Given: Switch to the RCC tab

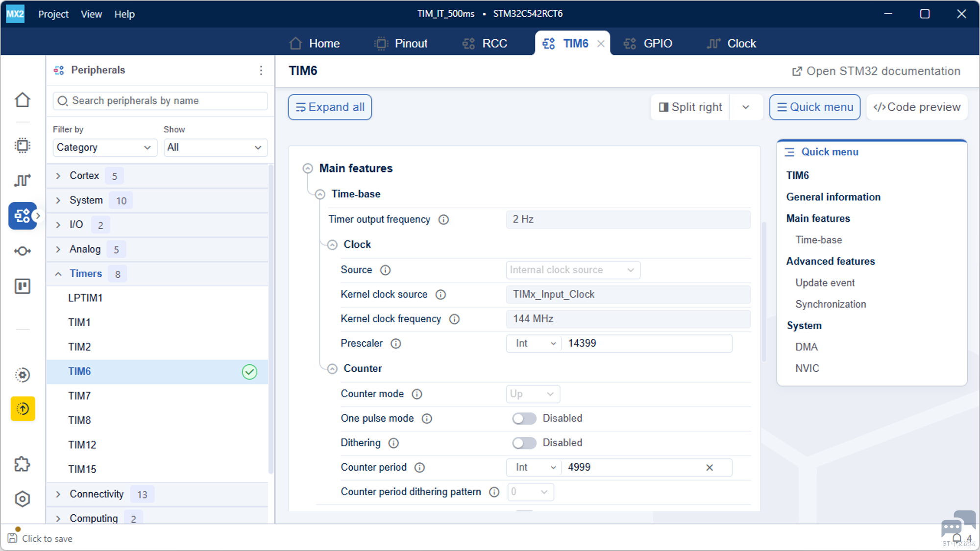Looking at the screenshot, I should point(484,44).
